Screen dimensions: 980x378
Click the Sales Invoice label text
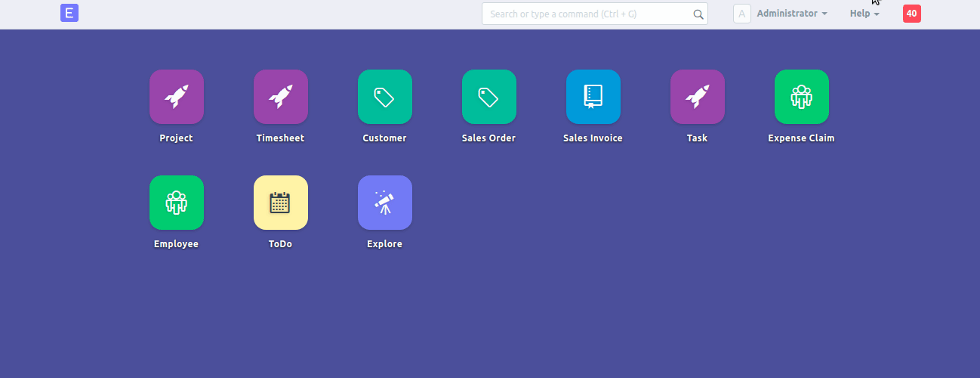tap(593, 138)
